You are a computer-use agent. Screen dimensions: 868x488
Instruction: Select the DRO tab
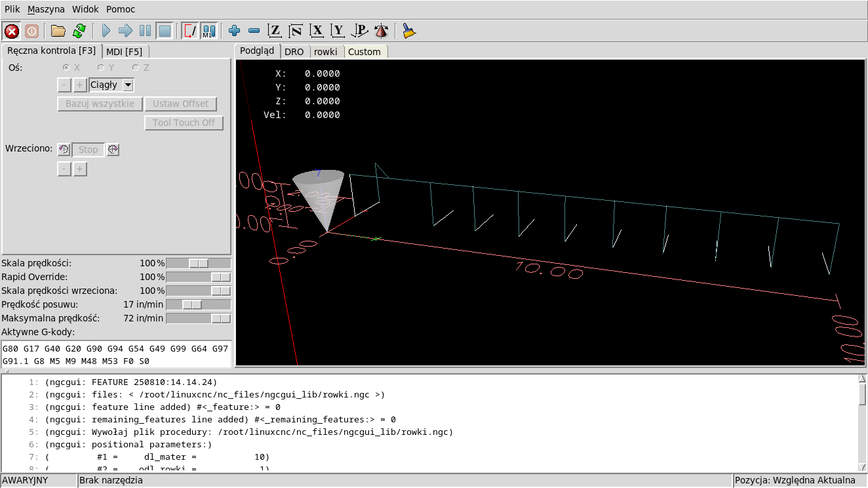click(294, 51)
